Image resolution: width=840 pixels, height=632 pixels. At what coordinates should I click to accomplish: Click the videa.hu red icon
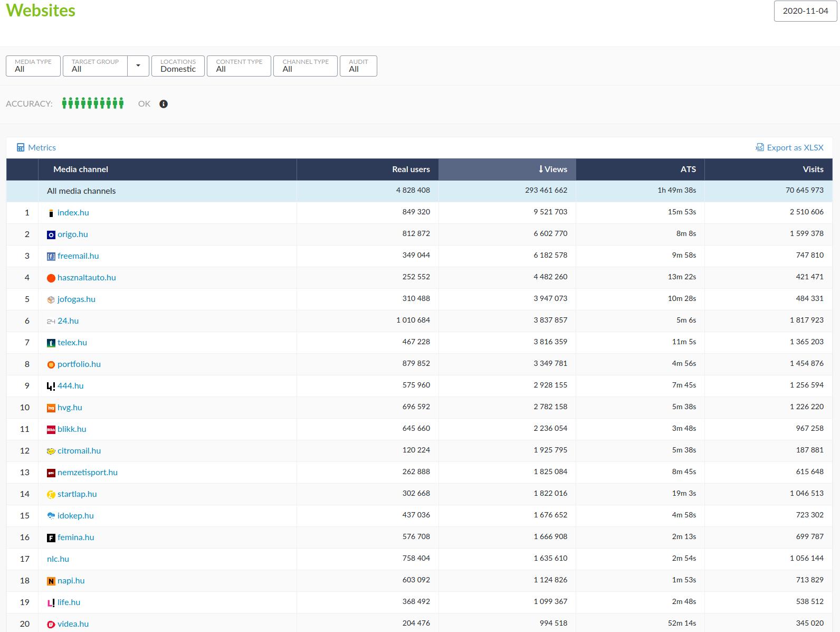pos(51,625)
